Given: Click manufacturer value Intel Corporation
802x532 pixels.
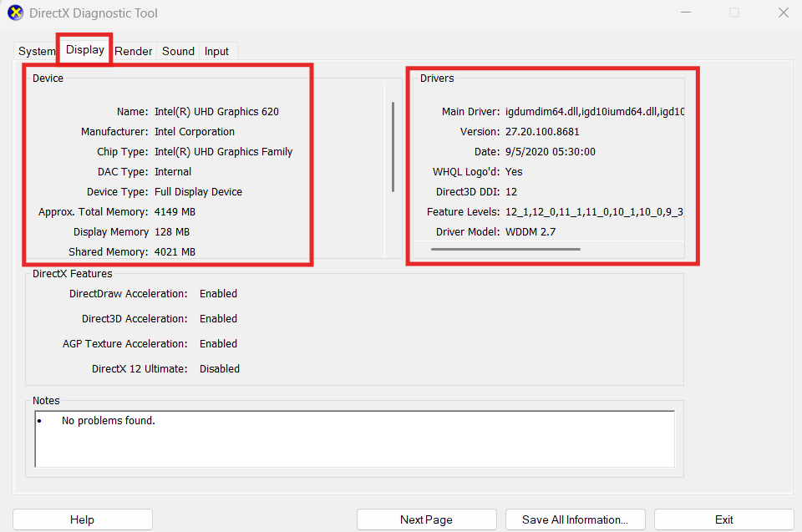Looking at the screenshot, I should [195, 131].
